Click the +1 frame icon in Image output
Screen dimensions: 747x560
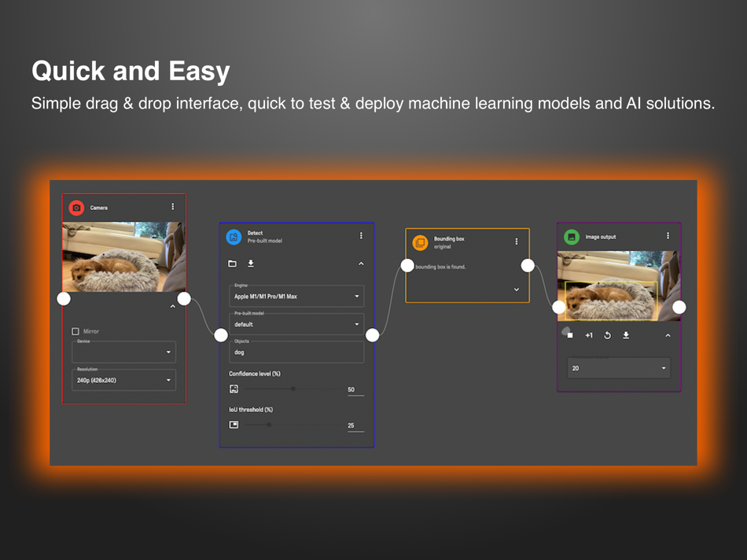pyautogui.click(x=589, y=335)
